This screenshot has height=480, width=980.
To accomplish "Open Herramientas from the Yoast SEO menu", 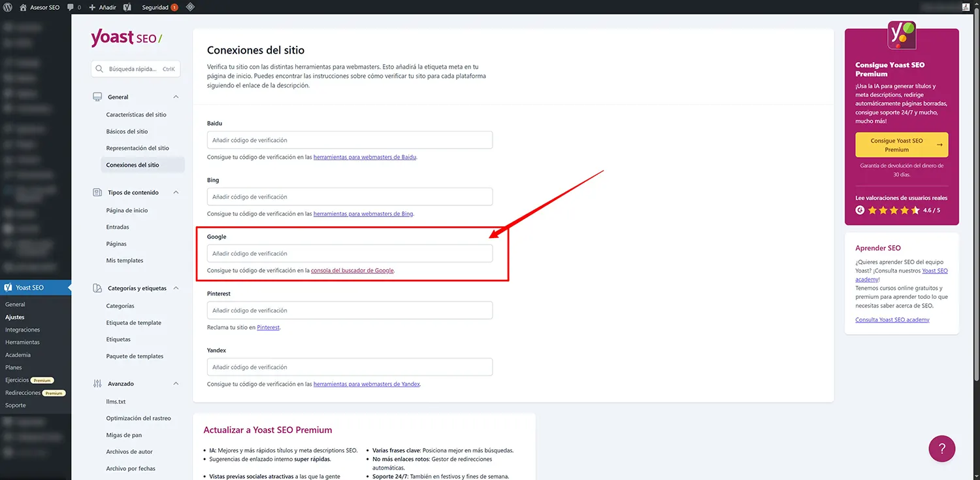I will (x=22, y=341).
